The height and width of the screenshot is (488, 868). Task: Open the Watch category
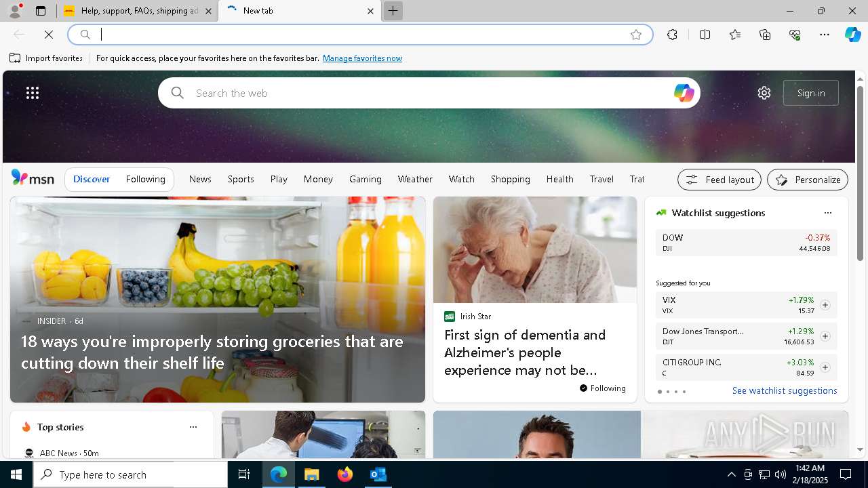462,179
